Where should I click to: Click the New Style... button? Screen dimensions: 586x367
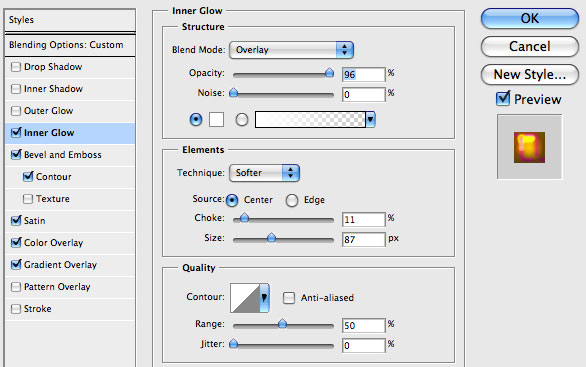coord(530,74)
